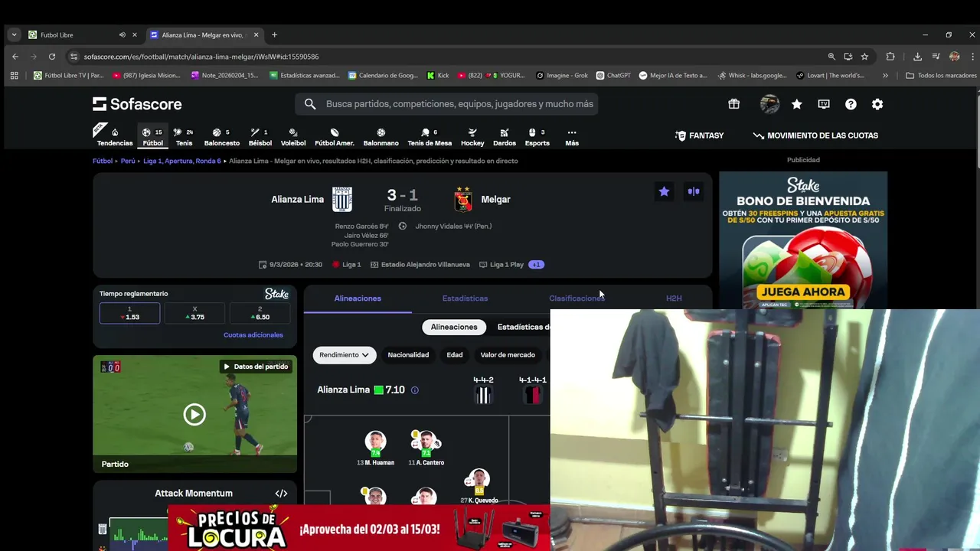Switch to the H2H tab
980x551 pixels.
(x=674, y=298)
